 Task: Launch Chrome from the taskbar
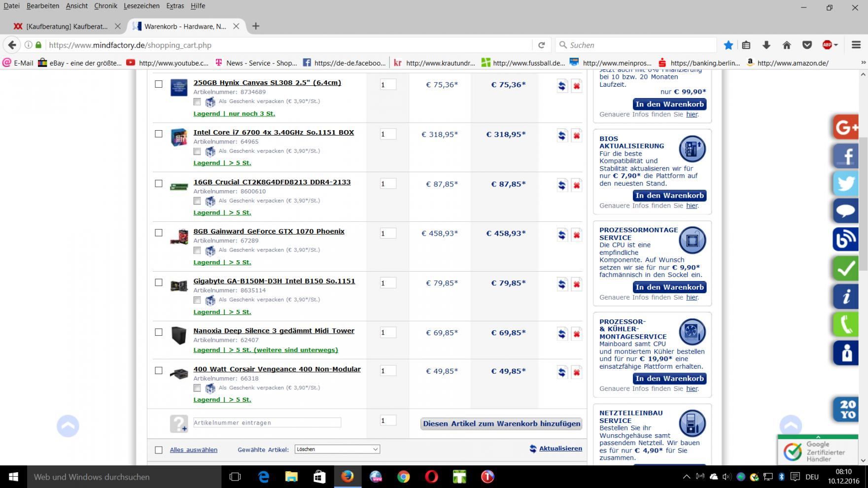click(404, 477)
